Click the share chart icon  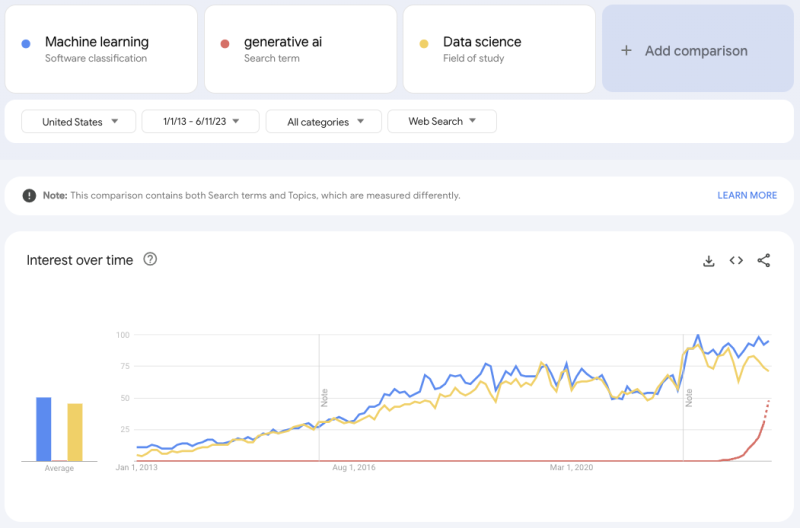click(x=764, y=261)
